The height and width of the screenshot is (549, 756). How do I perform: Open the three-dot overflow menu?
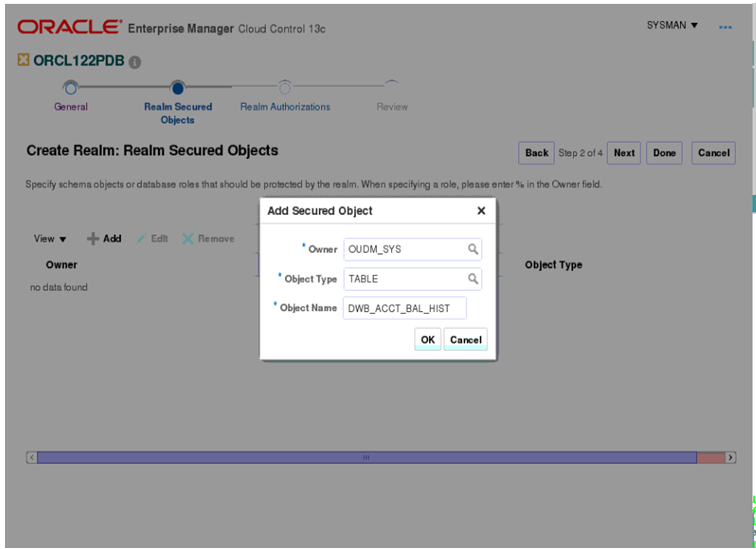click(725, 27)
